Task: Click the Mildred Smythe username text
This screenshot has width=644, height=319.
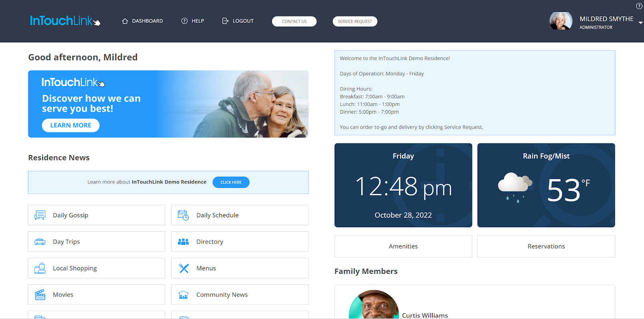Action: point(606,19)
